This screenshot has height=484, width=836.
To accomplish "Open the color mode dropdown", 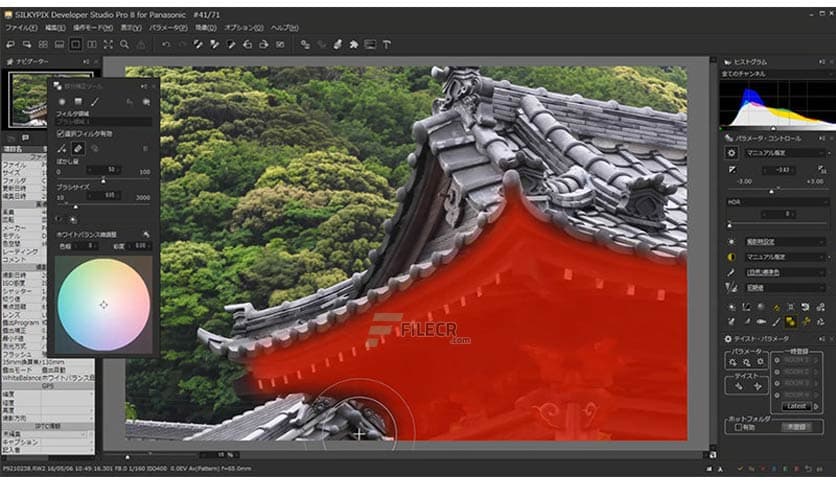I will [x=785, y=272].
